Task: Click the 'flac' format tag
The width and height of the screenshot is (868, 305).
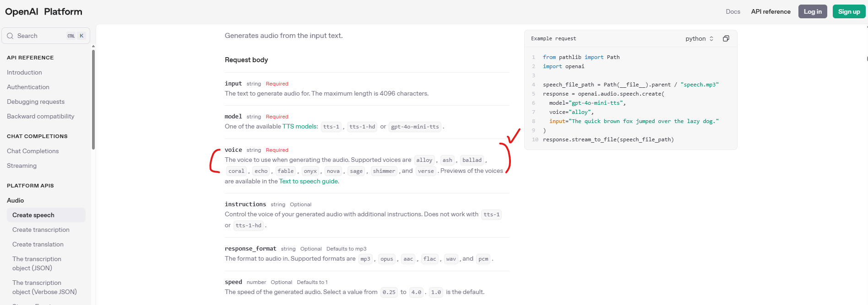Action: tap(430, 259)
